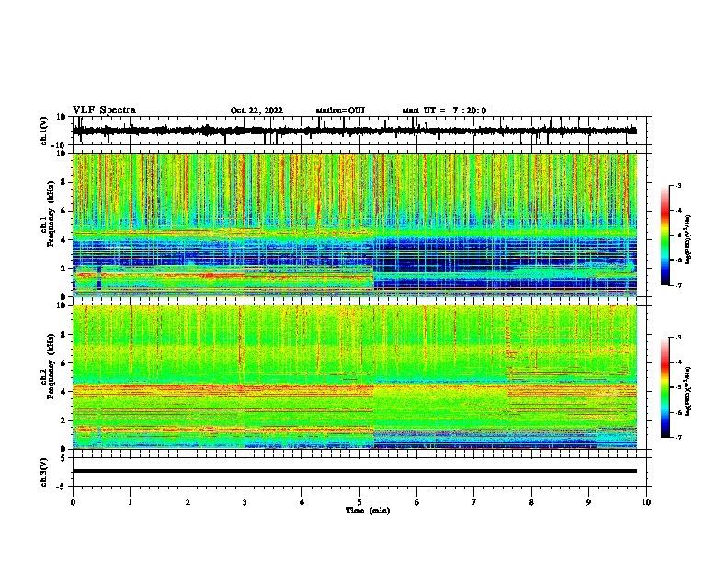
Task: Click the "ch.3(V)" axis label
Action: [x=44, y=473]
